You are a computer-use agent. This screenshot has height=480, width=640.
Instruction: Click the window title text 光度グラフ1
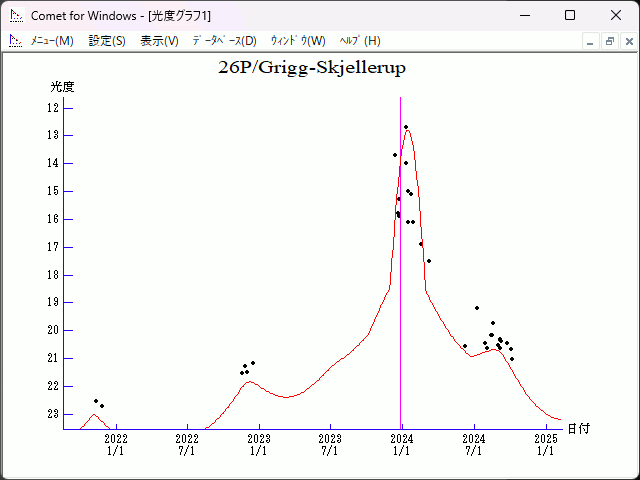(x=180, y=16)
